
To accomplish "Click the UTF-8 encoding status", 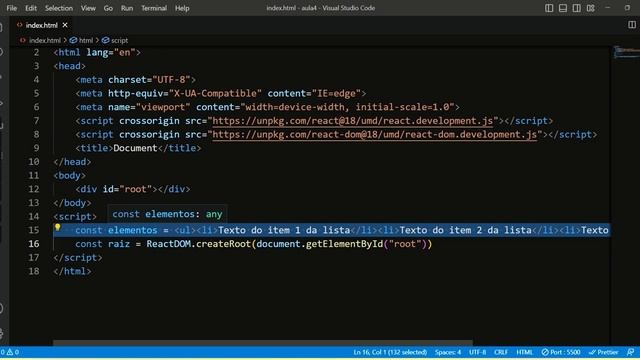I will 478,352.
